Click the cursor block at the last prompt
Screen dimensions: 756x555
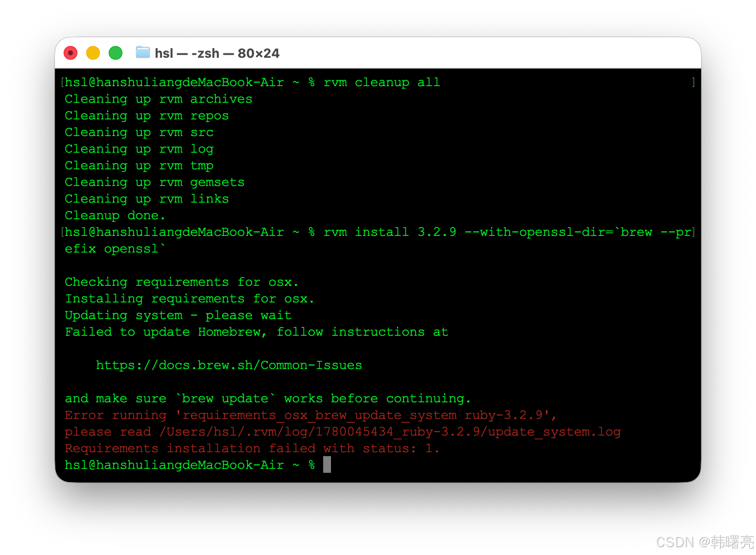click(327, 464)
